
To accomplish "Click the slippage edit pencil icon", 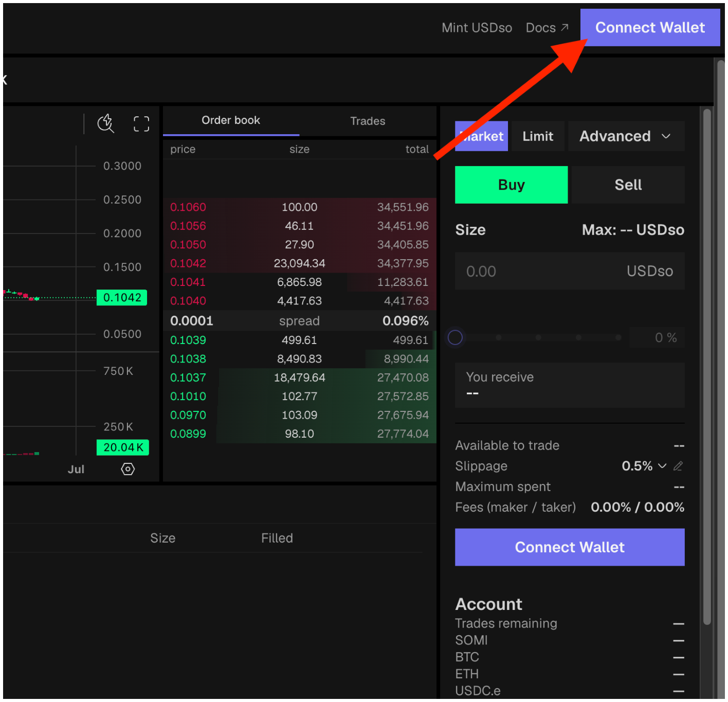I will pos(678,466).
